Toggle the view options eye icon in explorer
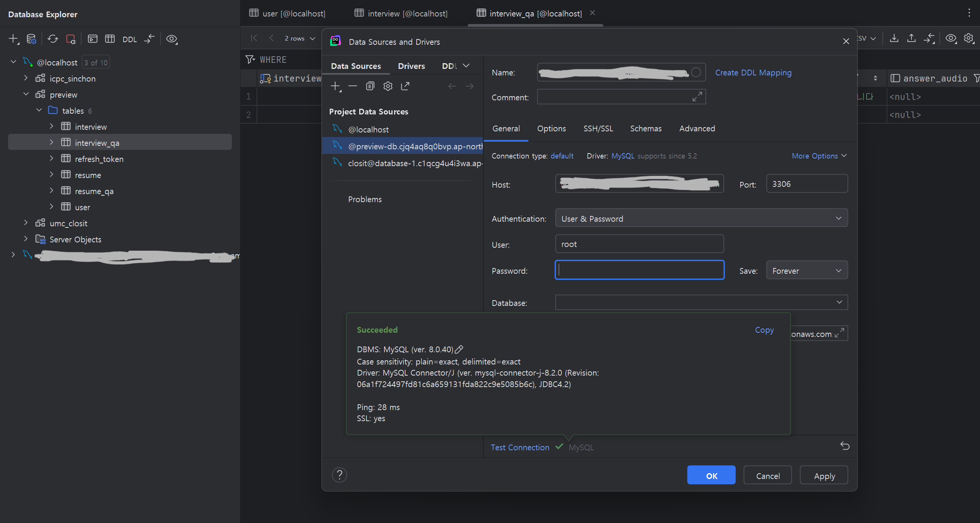Image resolution: width=980 pixels, height=523 pixels. [172, 39]
